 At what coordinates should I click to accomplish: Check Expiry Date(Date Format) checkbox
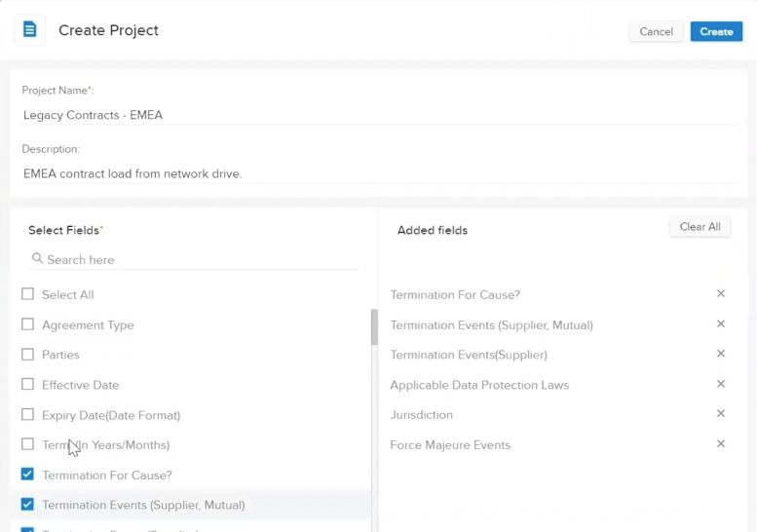pyautogui.click(x=27, y=415)
